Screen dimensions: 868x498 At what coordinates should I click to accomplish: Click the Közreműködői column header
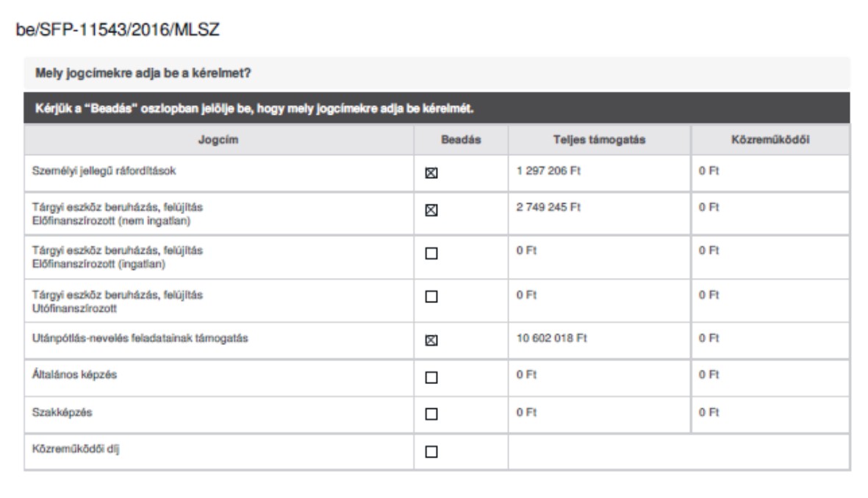[770, 140]
